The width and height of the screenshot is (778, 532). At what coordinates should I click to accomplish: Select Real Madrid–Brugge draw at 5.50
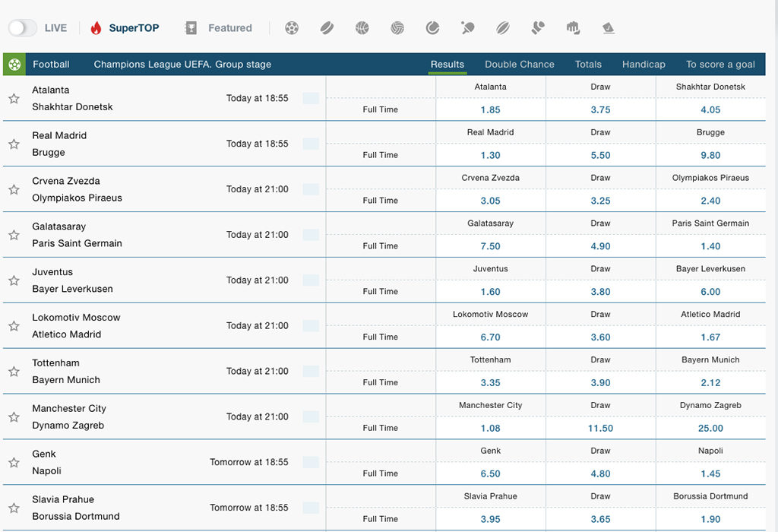pyautogui.click(x=600, y=155)
